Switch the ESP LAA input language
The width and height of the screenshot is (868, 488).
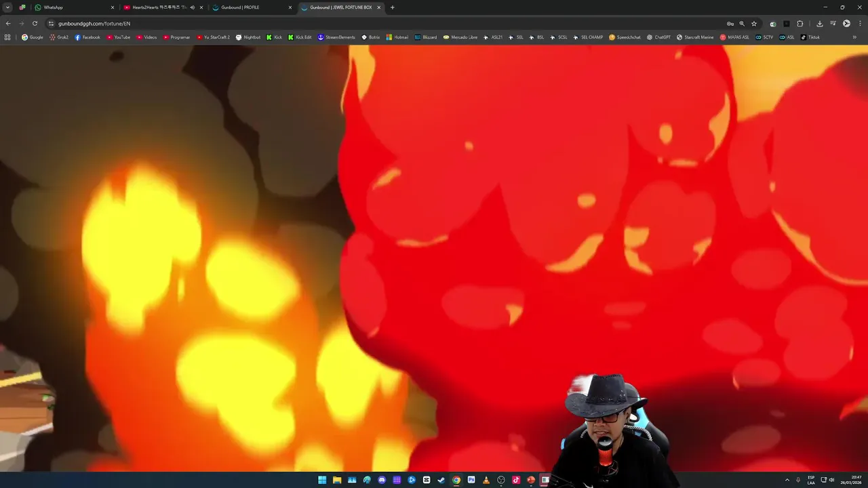click(811, 480)
